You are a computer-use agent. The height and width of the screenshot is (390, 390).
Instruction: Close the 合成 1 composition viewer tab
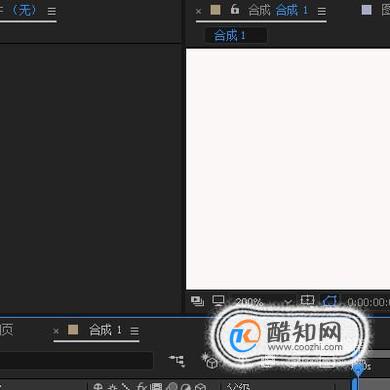(199, 11)
